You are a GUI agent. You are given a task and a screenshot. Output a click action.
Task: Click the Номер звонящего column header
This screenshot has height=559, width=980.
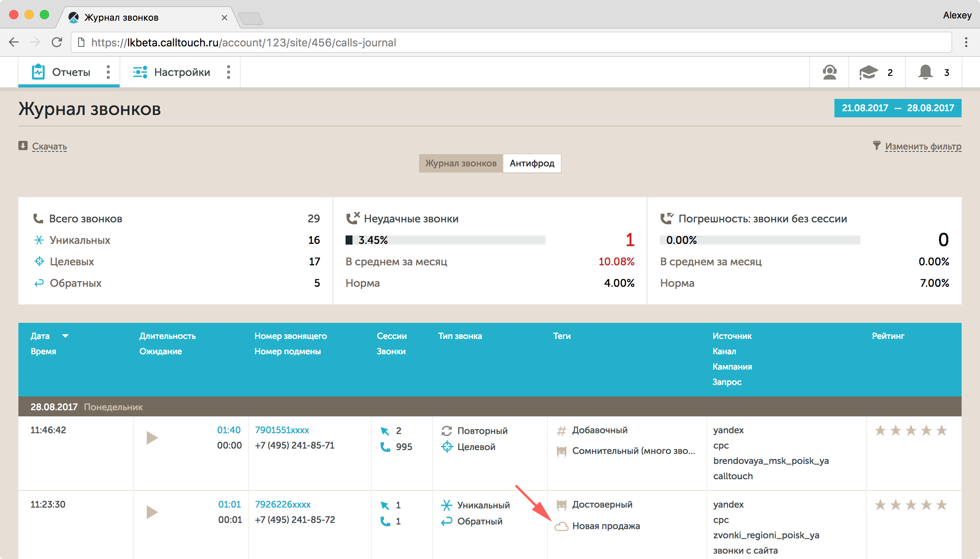[x=290, y=336]
